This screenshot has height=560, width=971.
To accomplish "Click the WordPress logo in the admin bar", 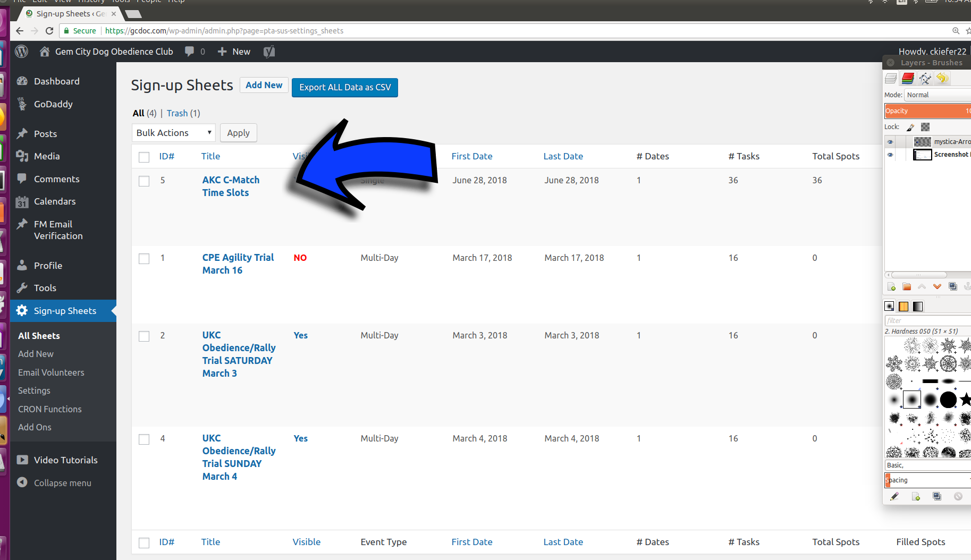I will pyautogui.click(x=22, y=52).
